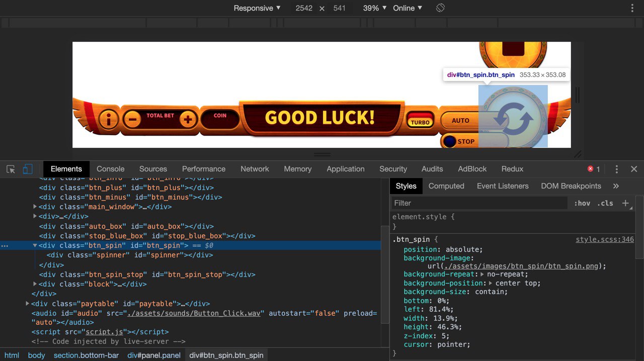This screenshot has width=644, height=361.
Task: Select the stop_blue_box div node
Action: 147,236
